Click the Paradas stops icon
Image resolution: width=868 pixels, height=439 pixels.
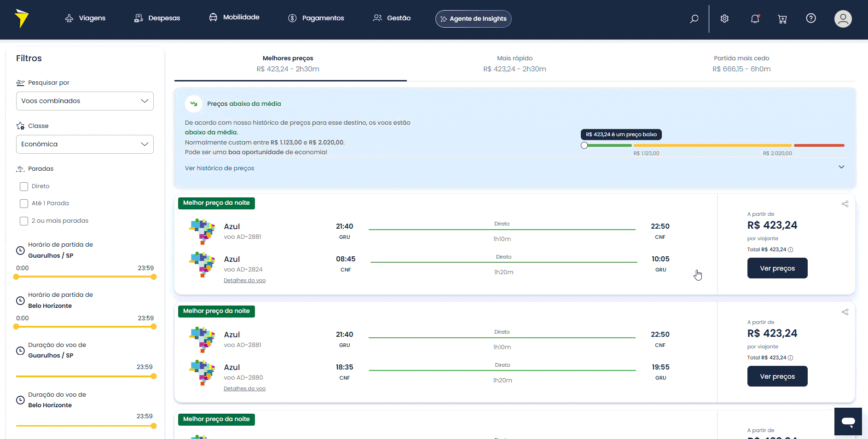click(x=20, y=169)
